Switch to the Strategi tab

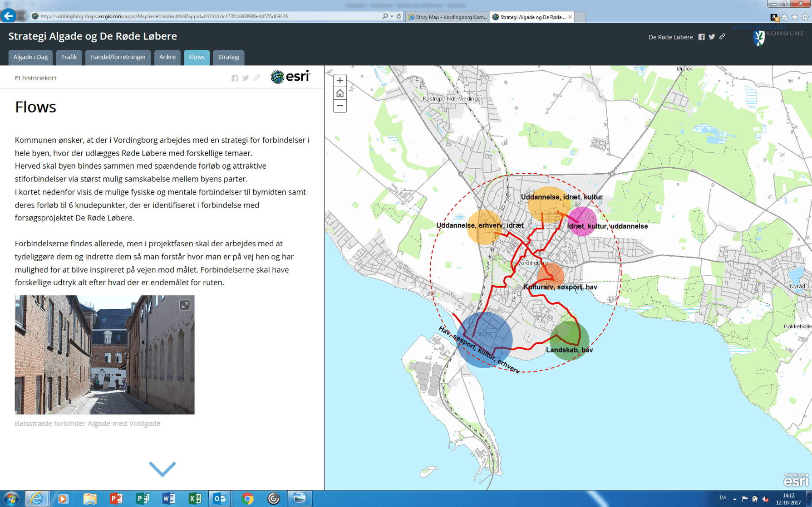[x=228, y=57]
